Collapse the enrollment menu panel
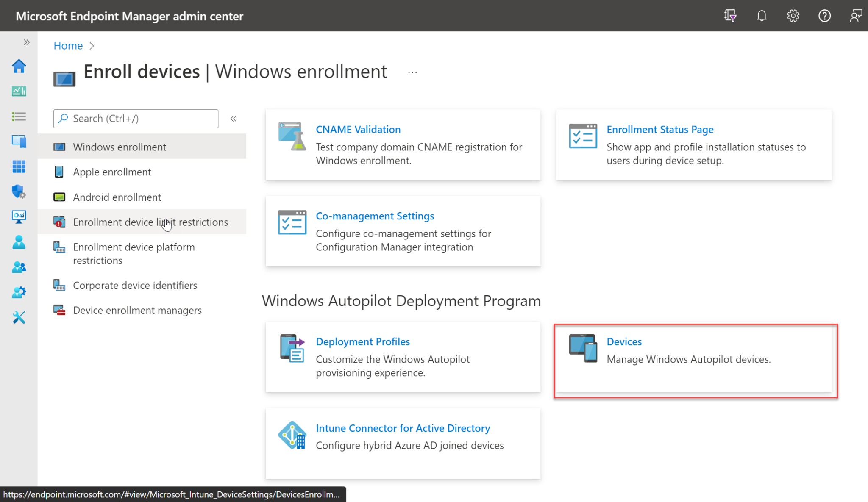The width and height of the screenshot is (868, 502). 233,119
